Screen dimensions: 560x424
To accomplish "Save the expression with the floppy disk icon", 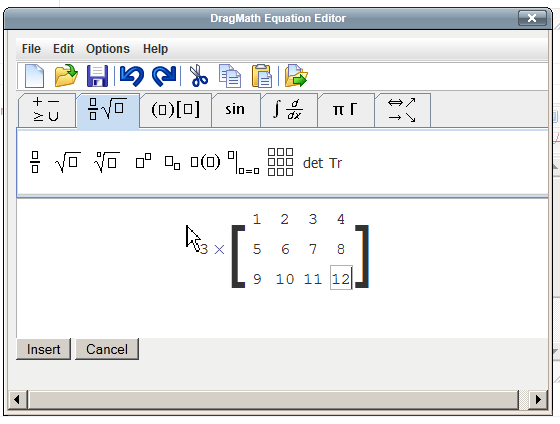I will [x=97, y=76].
